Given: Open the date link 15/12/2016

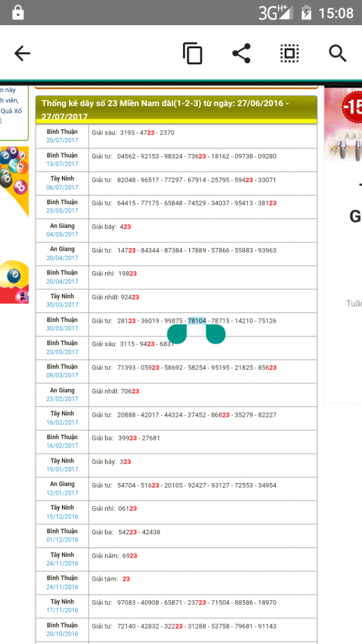Looking at the screenshot, I should pyautogui.click(x=62, y=516).
